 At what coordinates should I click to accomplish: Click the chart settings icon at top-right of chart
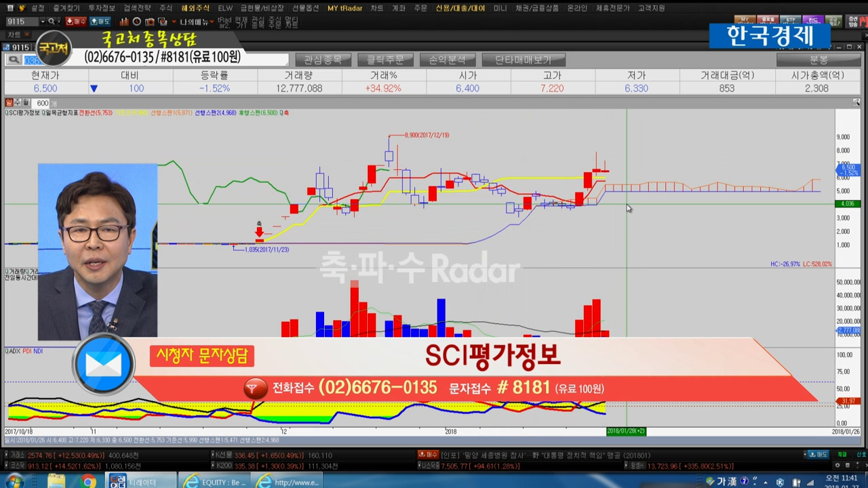point(856,102)
